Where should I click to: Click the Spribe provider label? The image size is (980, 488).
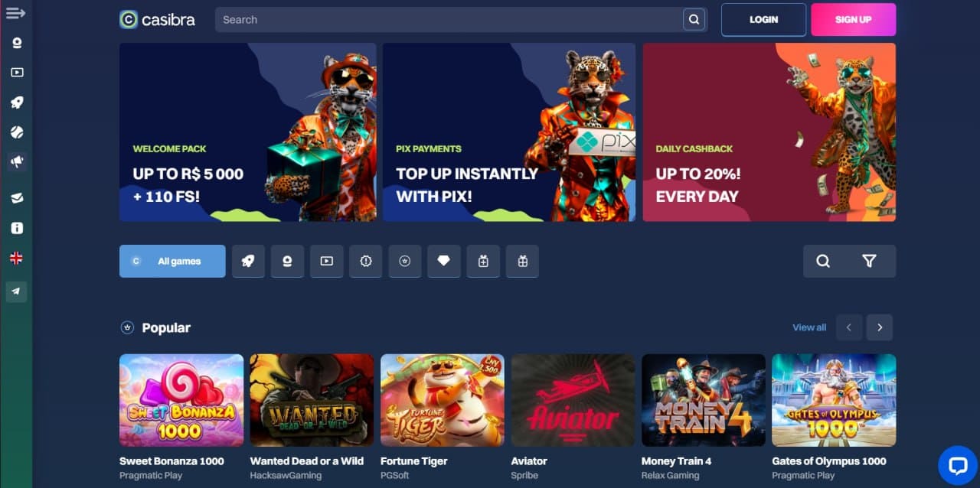click(x=525, y=476)
